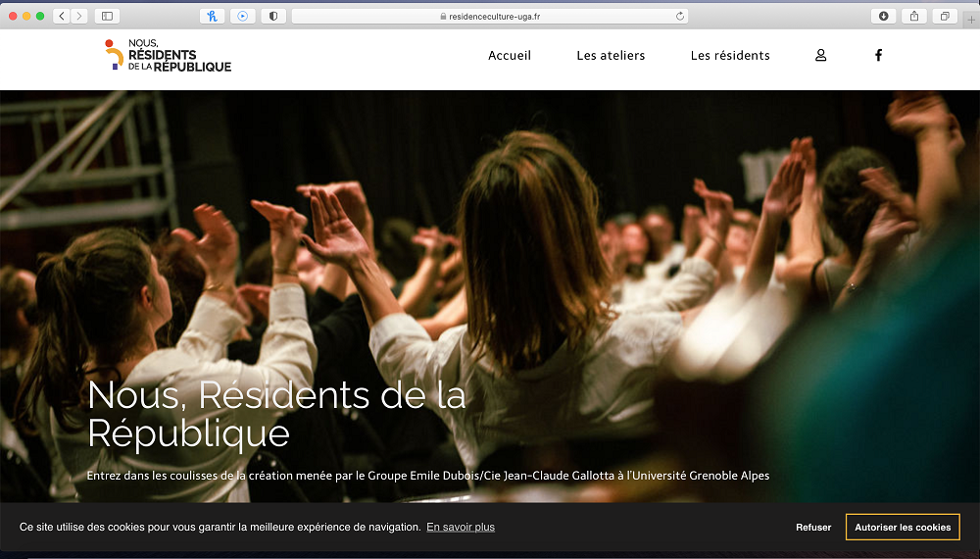Go back with Safari back arrow
This screenshot has height=559, width=980.
coord(61,17)
